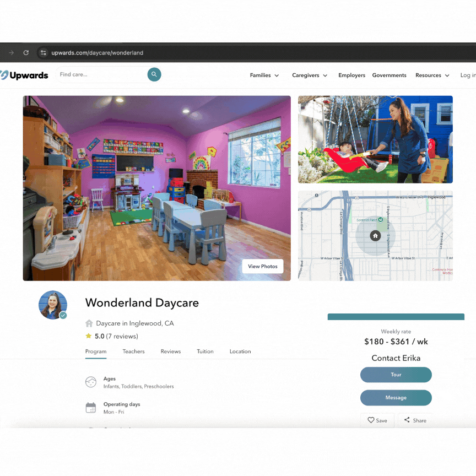This screenshot has width=476, height=476.
Task: Open the Governments nav link
Action: (x=389, y=75)
